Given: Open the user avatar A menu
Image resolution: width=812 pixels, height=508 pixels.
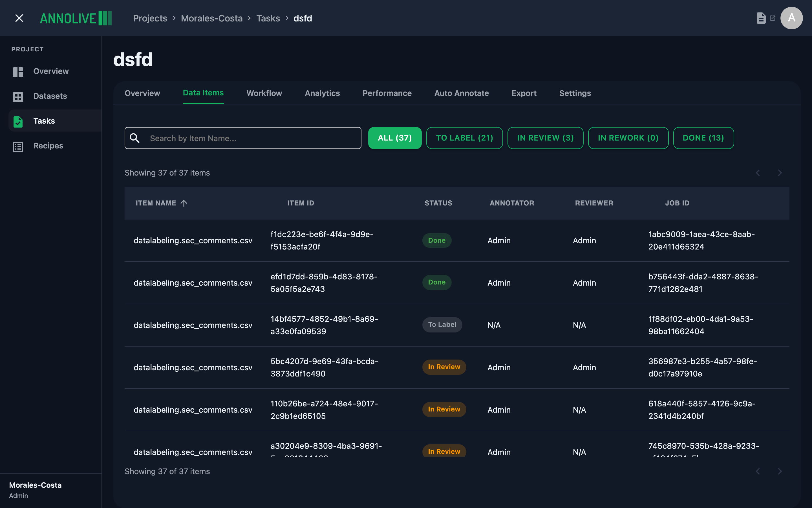Looking at the screenshot, I should point(791,18).
